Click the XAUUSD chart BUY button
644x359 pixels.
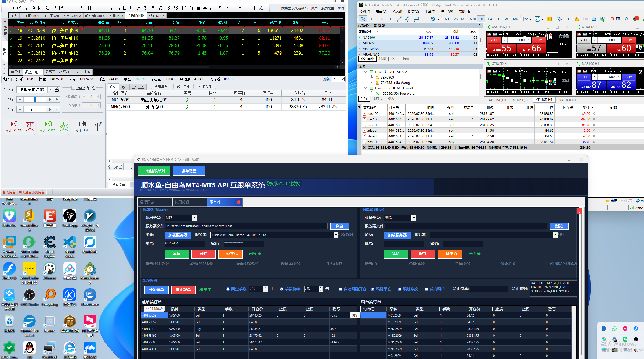tap(539, 40)
